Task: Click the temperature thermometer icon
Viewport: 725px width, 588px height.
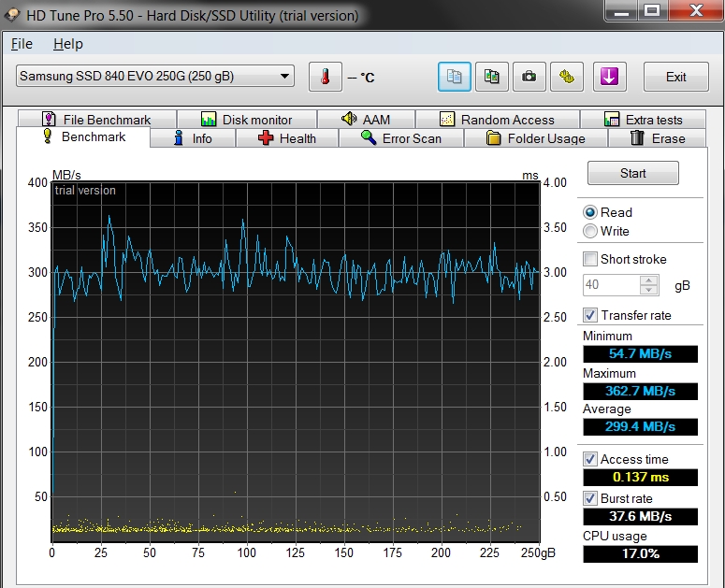Action: point(325,77)
